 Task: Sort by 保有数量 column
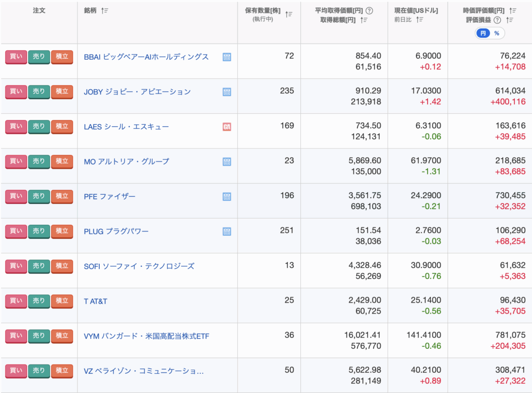click(x=289, y=15)
